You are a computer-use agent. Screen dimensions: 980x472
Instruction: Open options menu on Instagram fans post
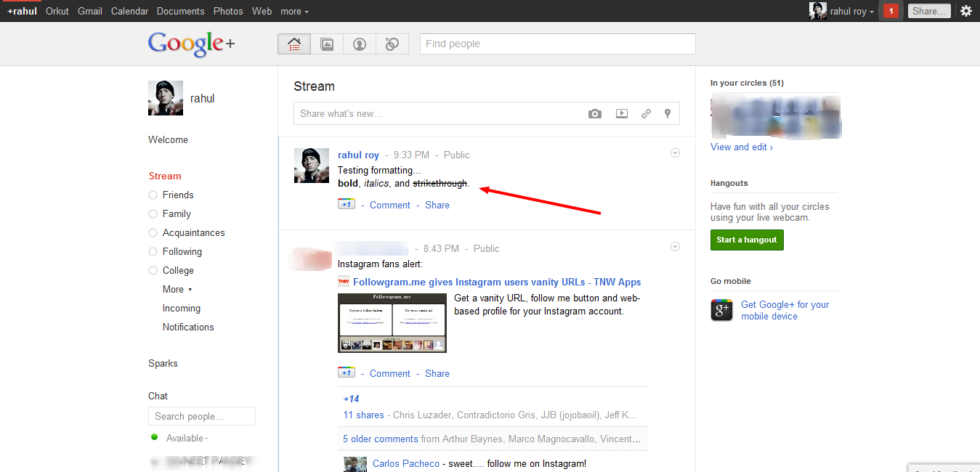(x=675, y=247)
